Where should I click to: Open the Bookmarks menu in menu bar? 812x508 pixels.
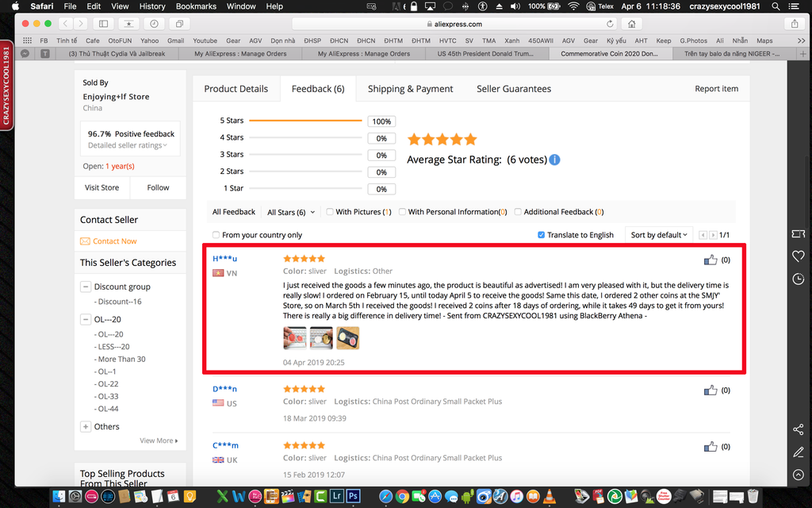[x=196, y=6]
